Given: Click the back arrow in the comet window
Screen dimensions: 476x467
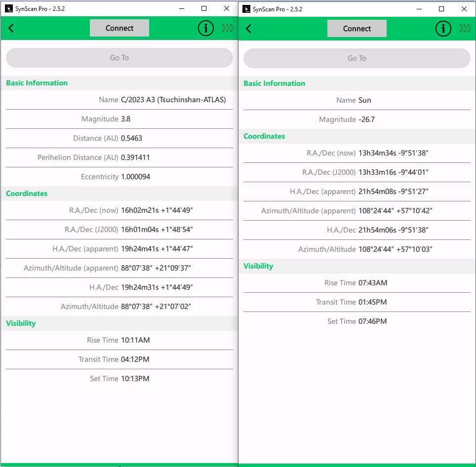Looking at the screenshot, I should pyautogui.click(x=11, y=29).
